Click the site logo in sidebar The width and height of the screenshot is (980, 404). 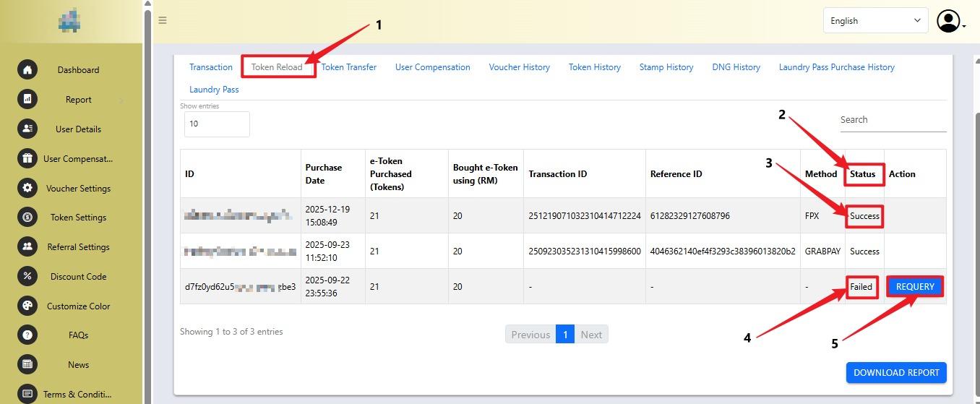(69, 20)
